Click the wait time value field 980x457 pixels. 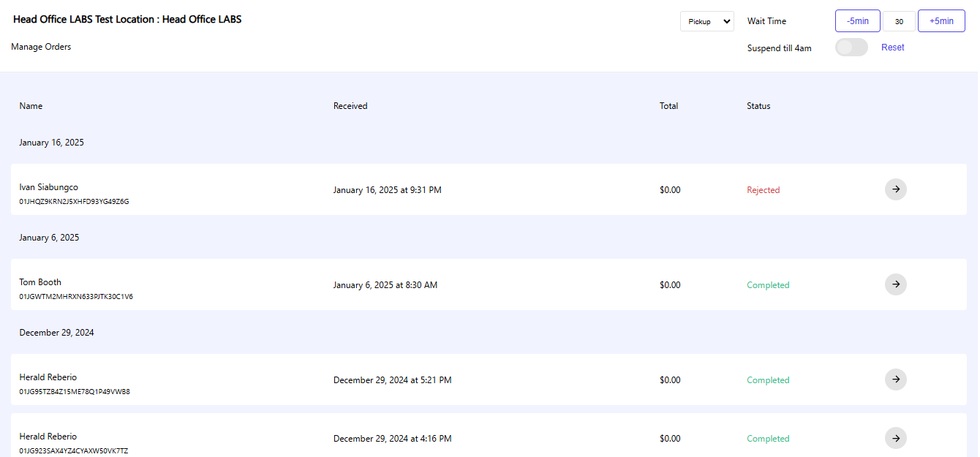pos(899,21)
